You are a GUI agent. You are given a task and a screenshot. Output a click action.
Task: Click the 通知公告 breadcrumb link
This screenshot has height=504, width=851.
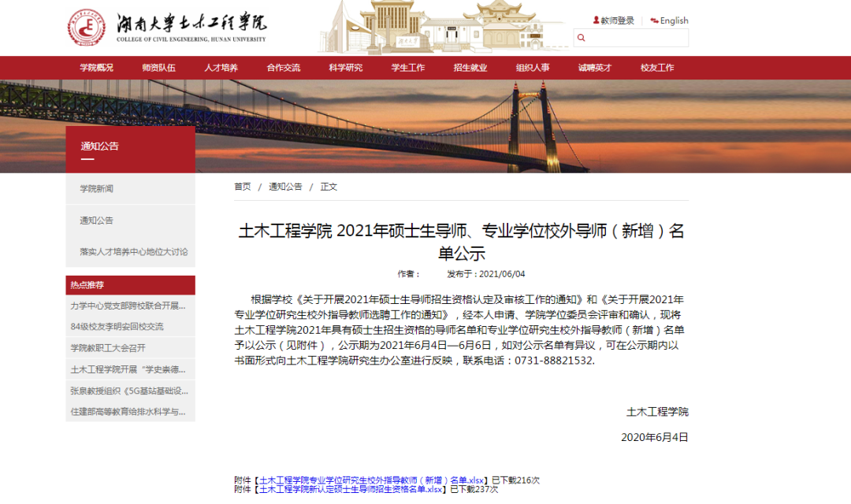pos(285,187)
